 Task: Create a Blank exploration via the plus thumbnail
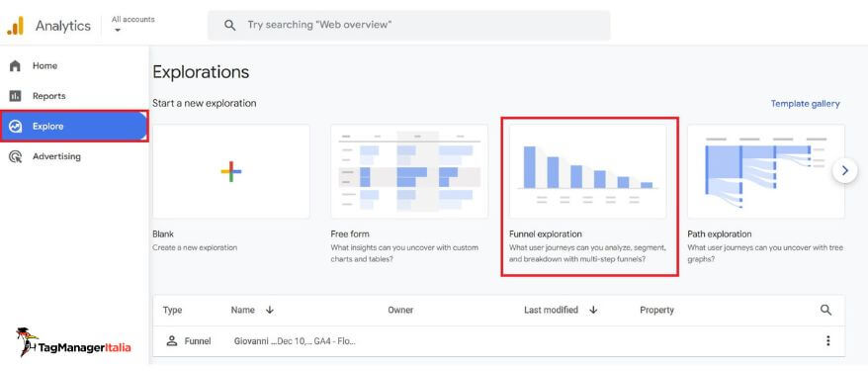pyautogui.click(x=230, y=171)
